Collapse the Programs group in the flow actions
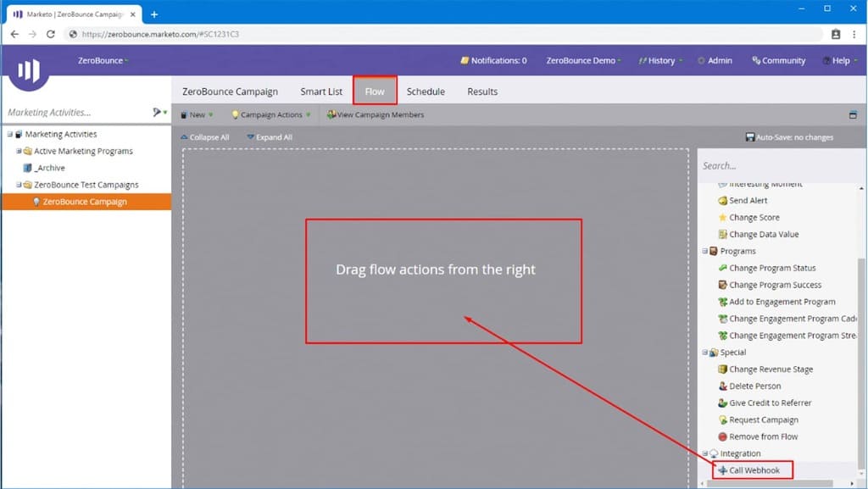This screenshot has width=868, height=489. pos(704,251)
